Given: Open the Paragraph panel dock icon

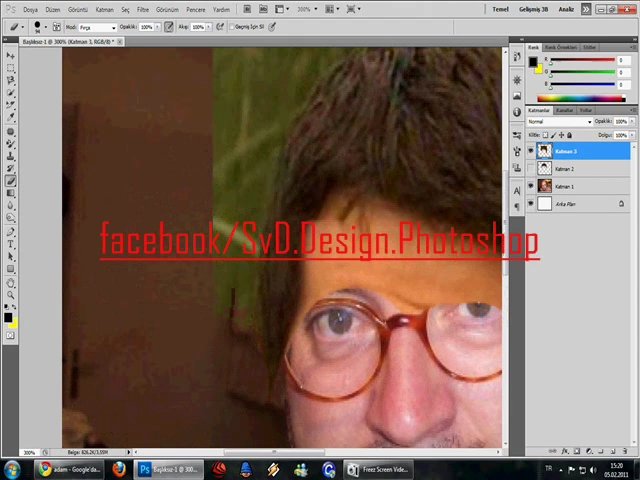Looking at the screenshot, I should [x=517, y=207].
